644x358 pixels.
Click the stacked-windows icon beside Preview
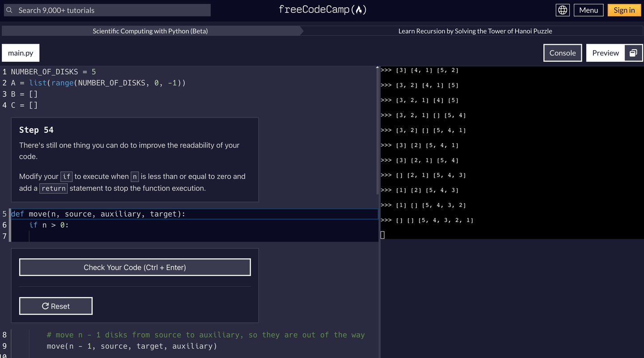pos(633,52)
